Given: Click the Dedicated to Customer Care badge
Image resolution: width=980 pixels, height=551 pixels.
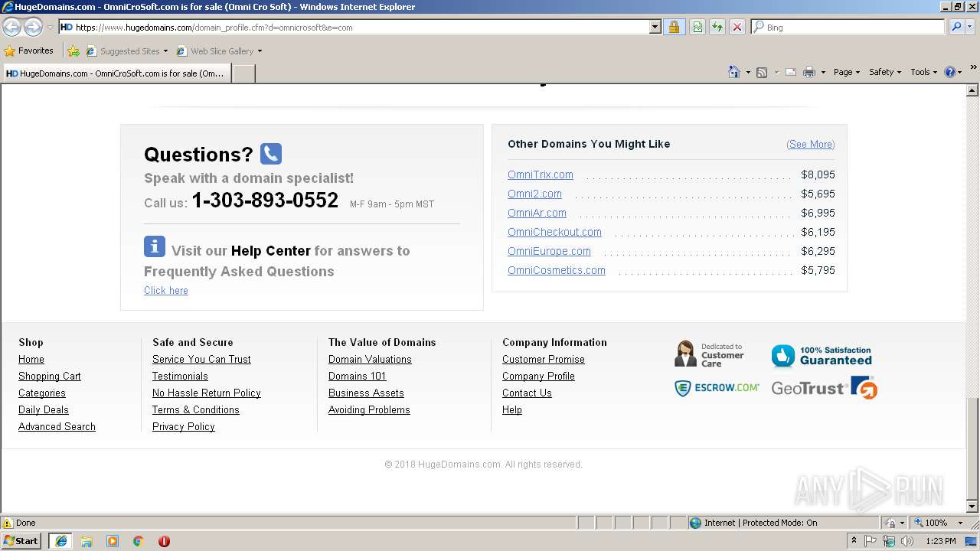Looking at the screenshot, I should pyautogui.click(x=709, y=354).
